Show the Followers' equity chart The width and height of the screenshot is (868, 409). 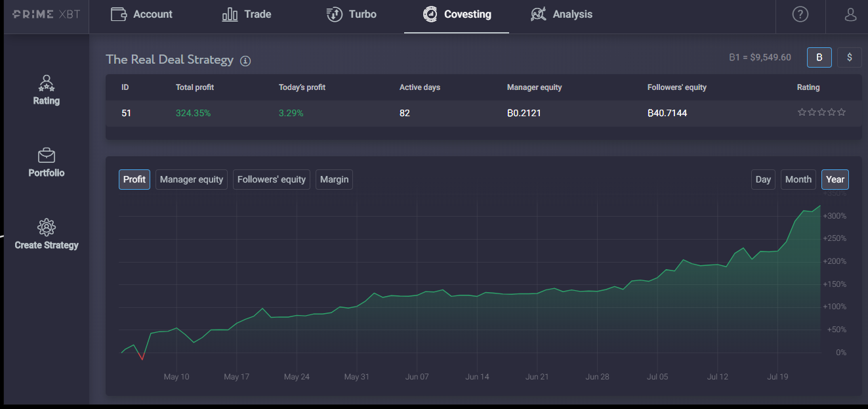(x=272, y=180)
